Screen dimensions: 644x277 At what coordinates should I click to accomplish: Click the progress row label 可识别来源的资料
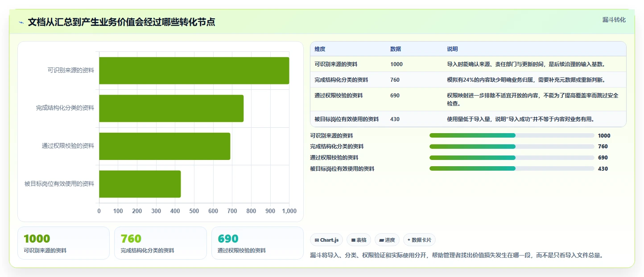(x=331, y=136)
